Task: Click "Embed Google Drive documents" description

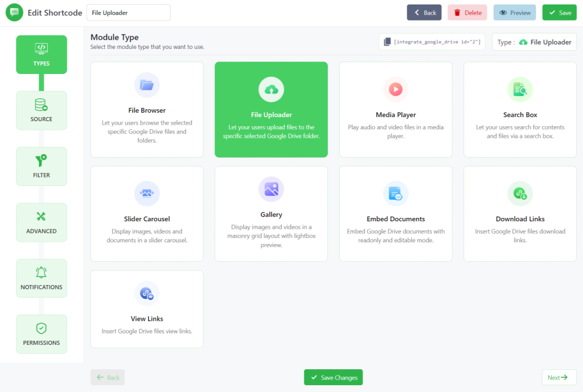Action: 396,236
